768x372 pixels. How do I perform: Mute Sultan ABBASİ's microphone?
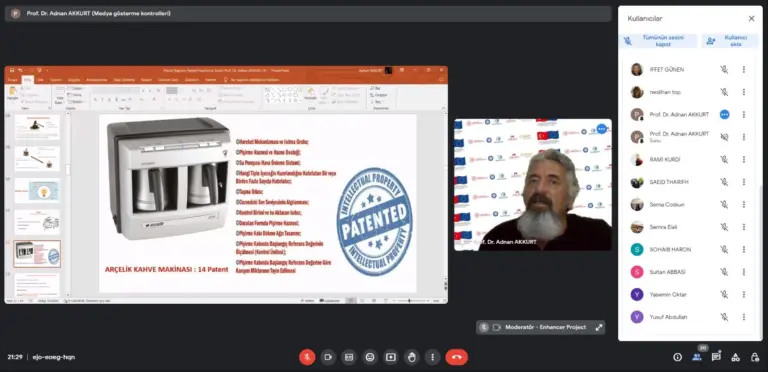[724, 272]
